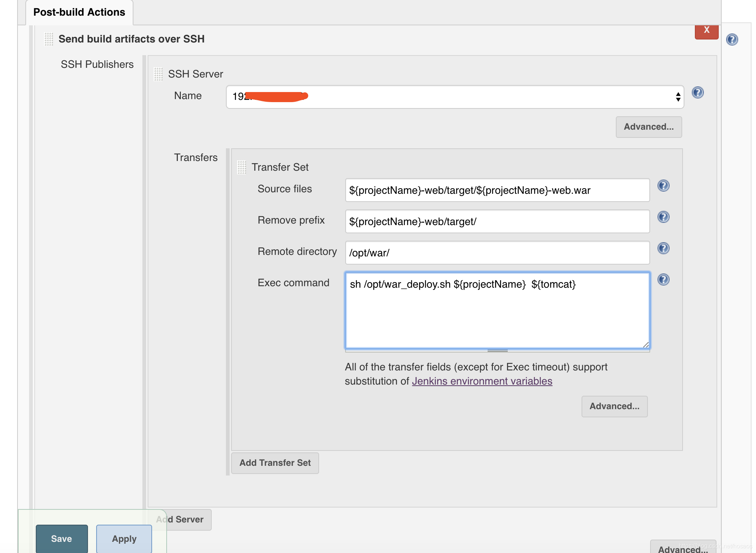Grab the drag handle of Send build artifacts over SSH

[x=48, y=39]
